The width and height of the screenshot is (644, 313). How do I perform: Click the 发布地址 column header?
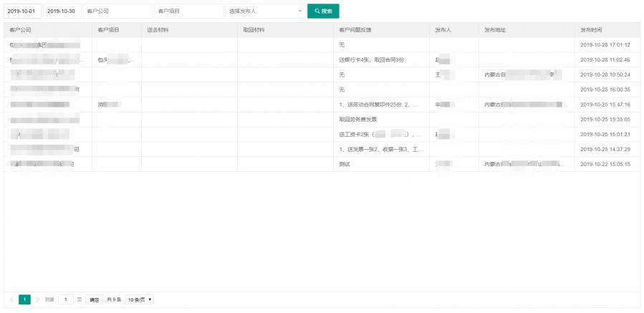496,30
